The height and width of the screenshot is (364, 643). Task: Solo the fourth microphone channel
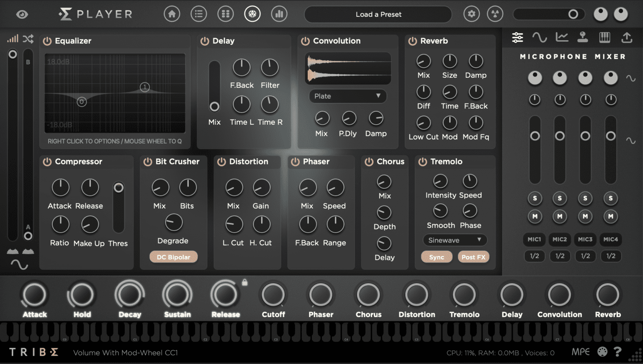(x=611, y=198)
